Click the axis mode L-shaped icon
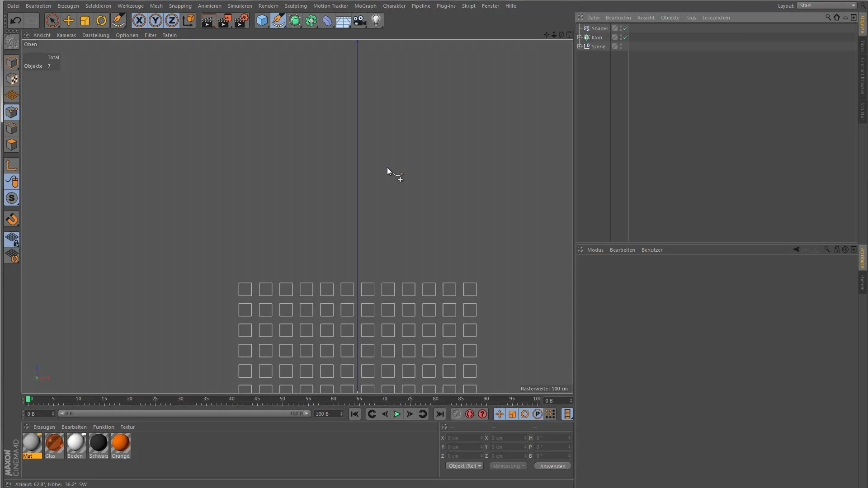The height and width of the screenshot is (488, 868). 12,165
